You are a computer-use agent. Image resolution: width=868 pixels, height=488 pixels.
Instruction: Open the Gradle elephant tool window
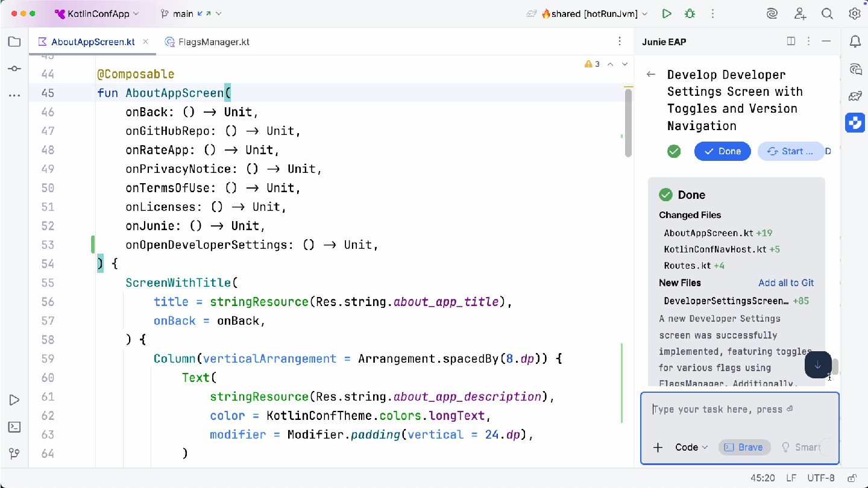click(855, 96)
